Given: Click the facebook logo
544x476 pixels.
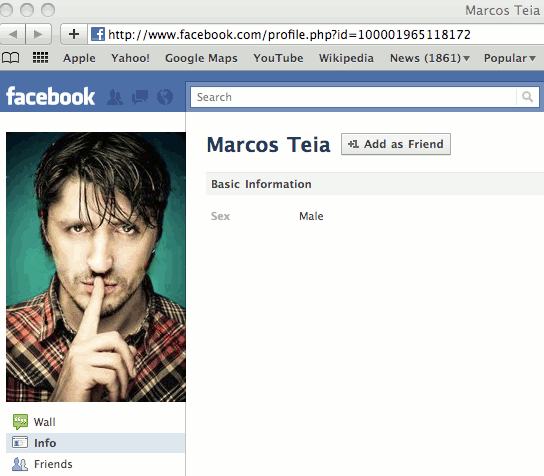Looking at the screenshot, I should point(50,96).
